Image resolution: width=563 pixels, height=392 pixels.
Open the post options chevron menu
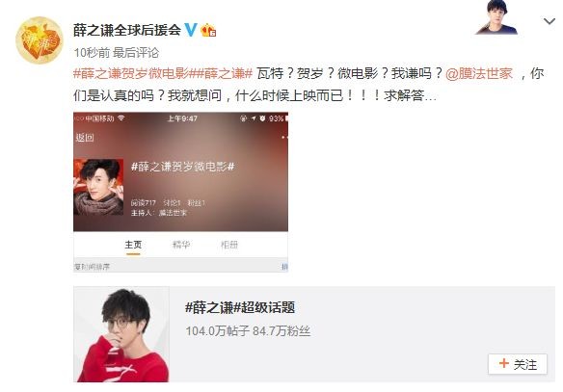pos(549,22)
